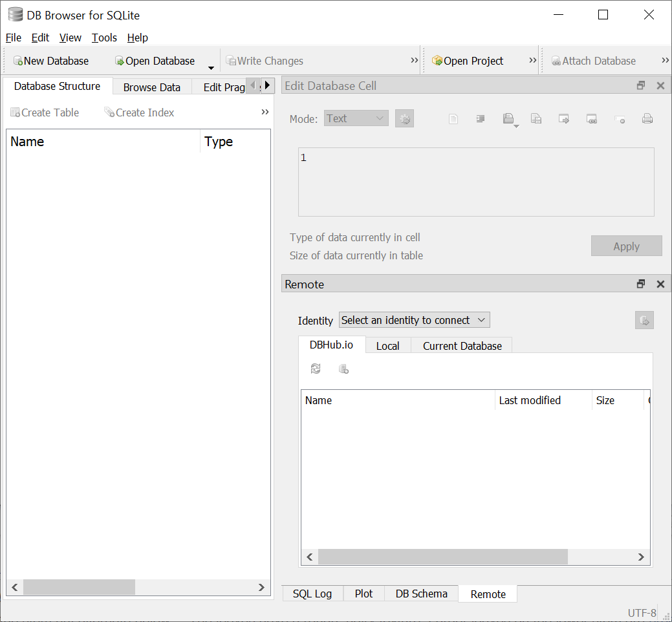Click the Apply button
Viewport: 672px width, 622px height.
pos(626,246)
